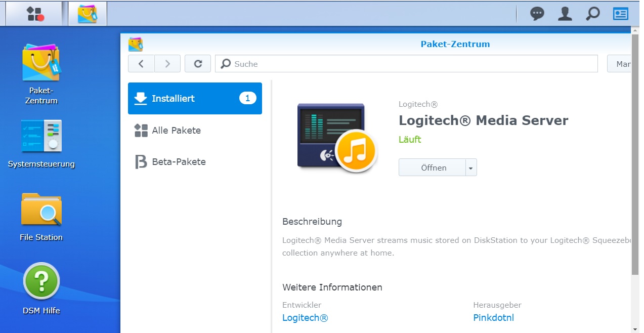The height and width of the screenshot is (333, 644).
Task: Select the Installiert category
Action: pos(195,98)
